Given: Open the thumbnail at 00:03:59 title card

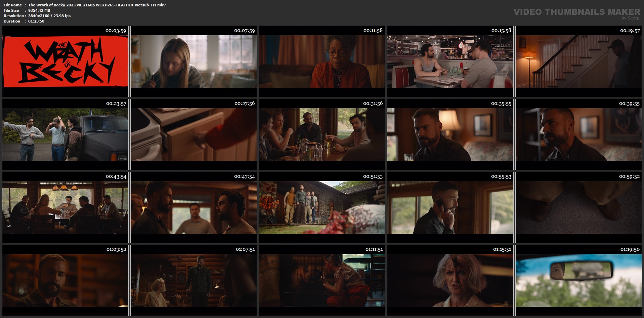Looking at the screenshot, I should [x=65, y=62].
